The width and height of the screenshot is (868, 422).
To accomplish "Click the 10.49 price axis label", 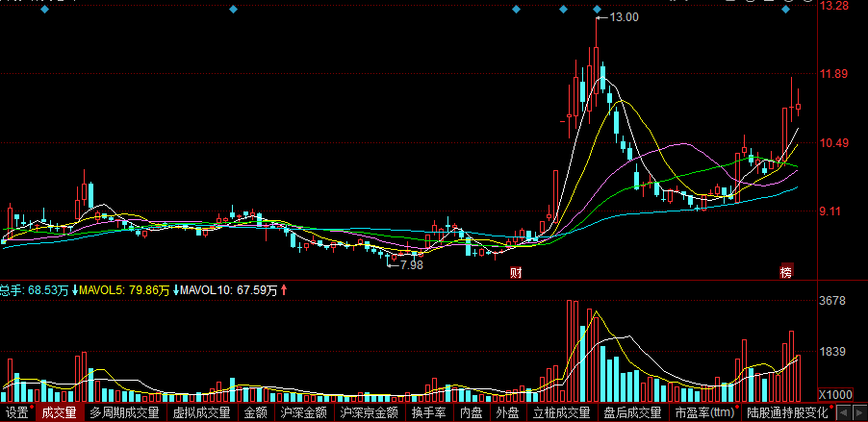I will [834, 143].
